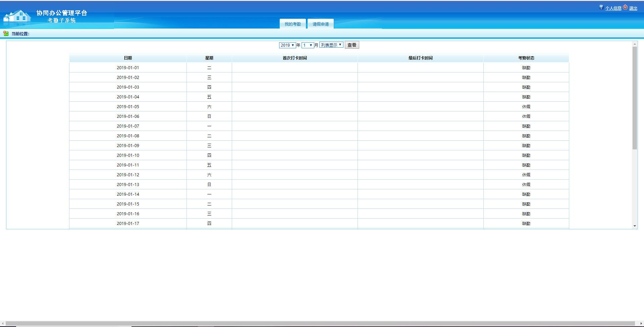Select the 2019-01-03 date cell
Viewport: 644px width, 327px height.
(128, 87)
